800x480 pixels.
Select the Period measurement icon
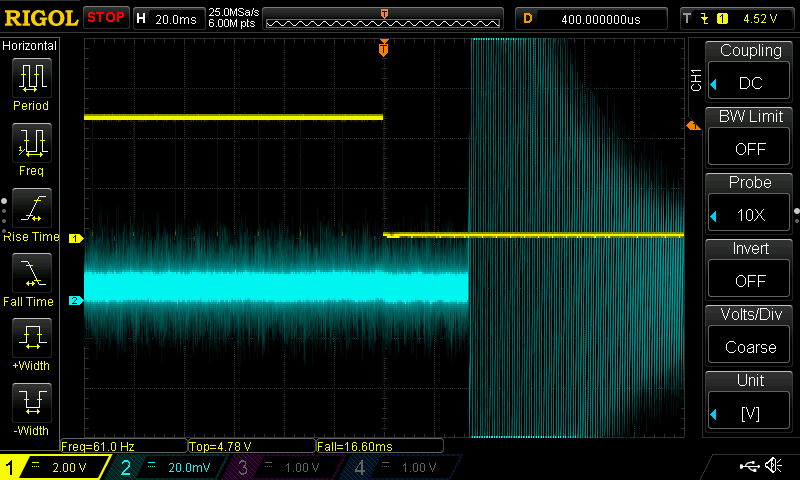(x=31, y=82)
